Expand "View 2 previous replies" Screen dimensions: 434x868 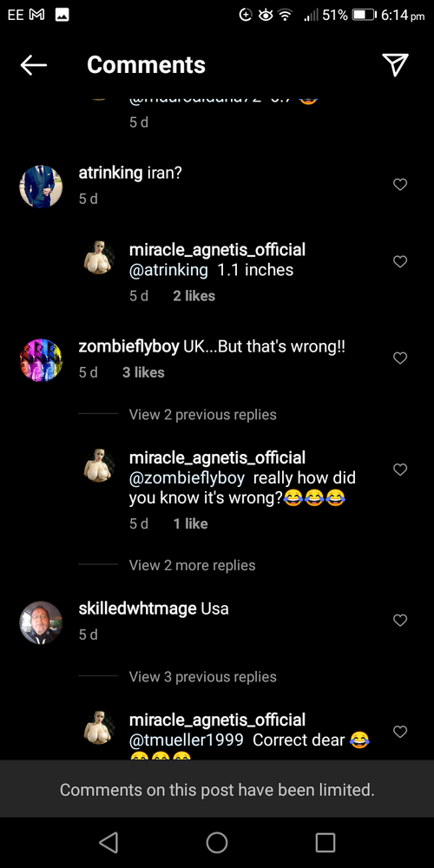[x=202, y=415]
